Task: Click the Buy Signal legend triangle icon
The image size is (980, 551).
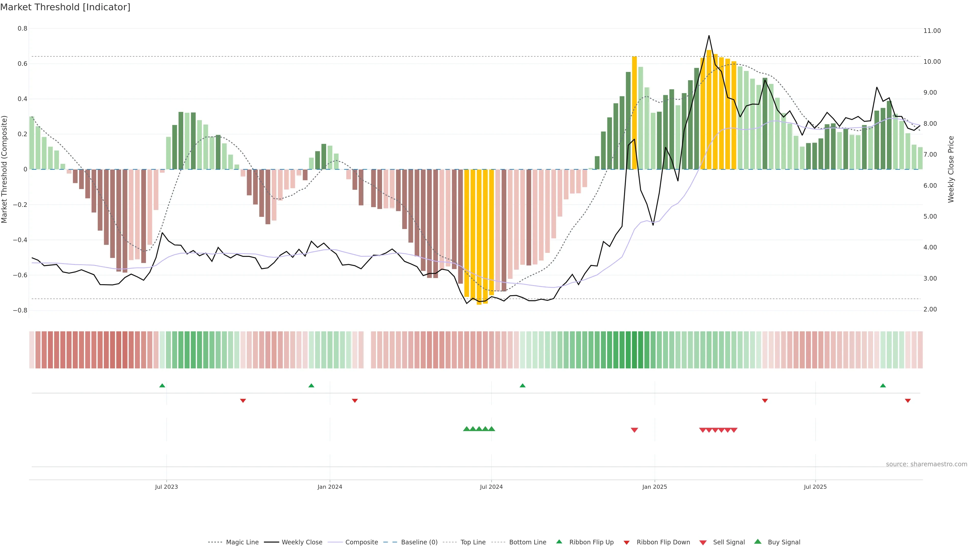Action: [758, 542]
